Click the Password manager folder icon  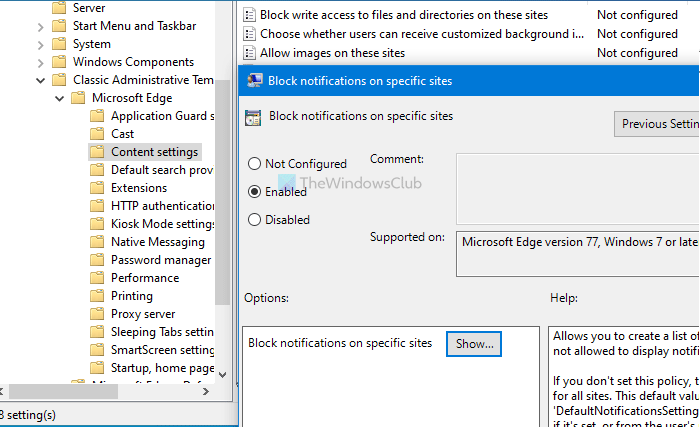(x=97, y=260)
